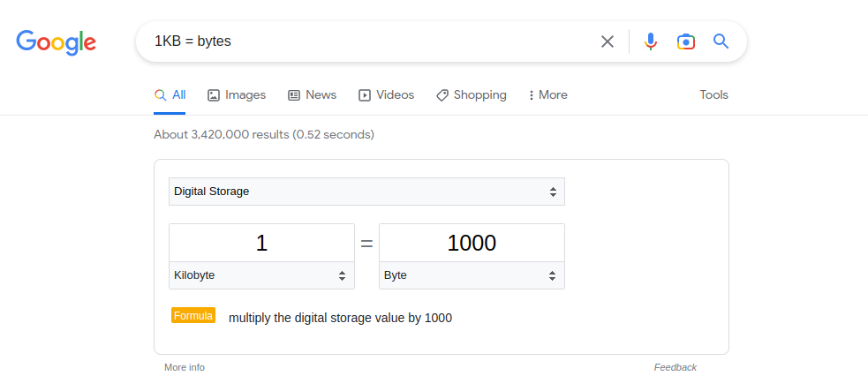Open the Shopping tab
This screenshot has width=868, height=391.
[472, 95]
